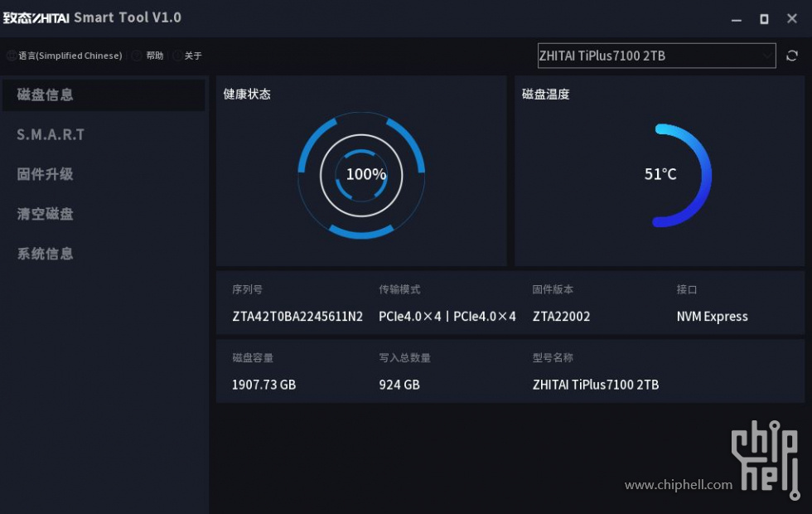Click the 磁盘温度 panel heading
This screenshot has height=514, width=812.
[x=546, y=94]
